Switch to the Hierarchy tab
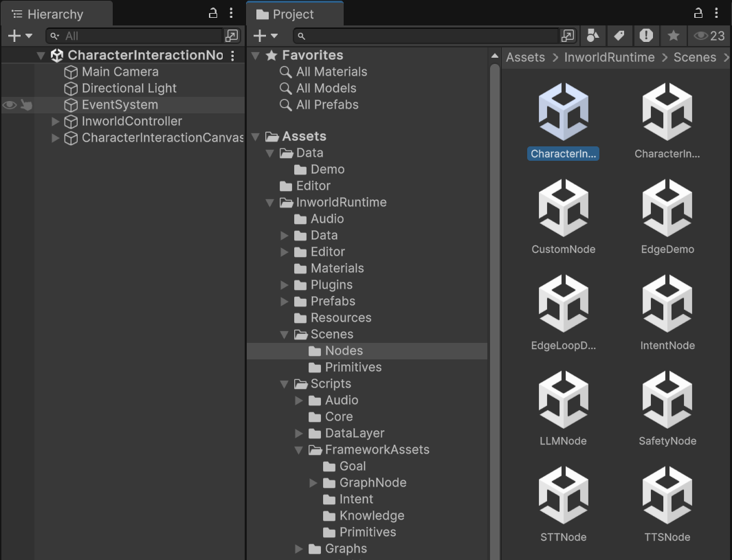This screenshot has width=732, height=560. (x=56, y=14)
